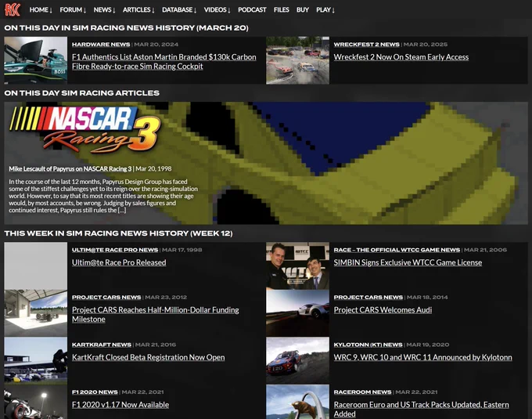Click the NASCAR Racing 3 logo banner

tap(85, 129)
